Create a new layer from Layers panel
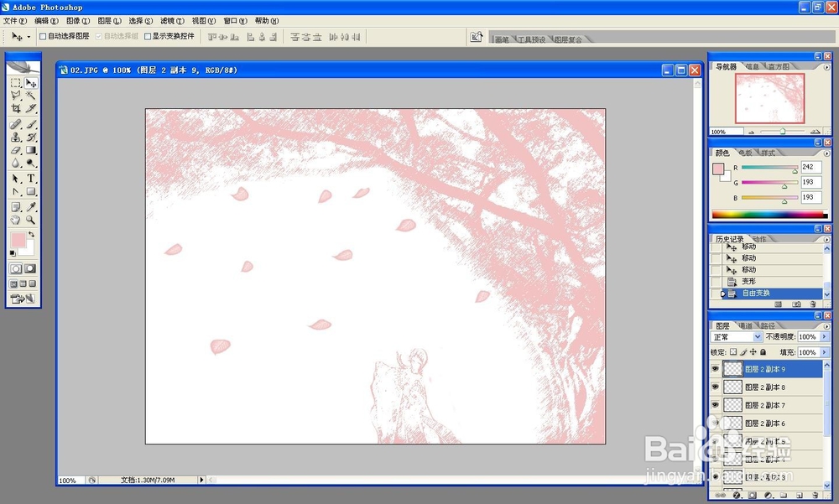This screenshot has height=504, width=839. pos(800,496)
